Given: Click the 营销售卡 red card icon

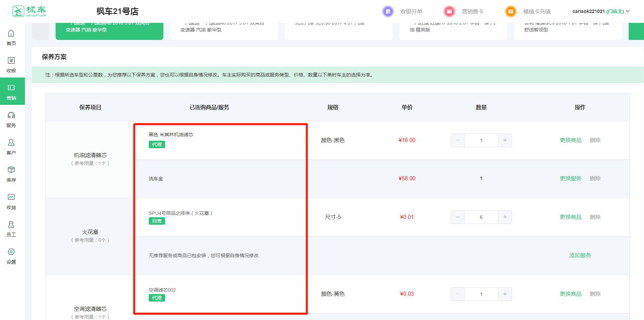Looking at the screenshot, I should point(449,11).
